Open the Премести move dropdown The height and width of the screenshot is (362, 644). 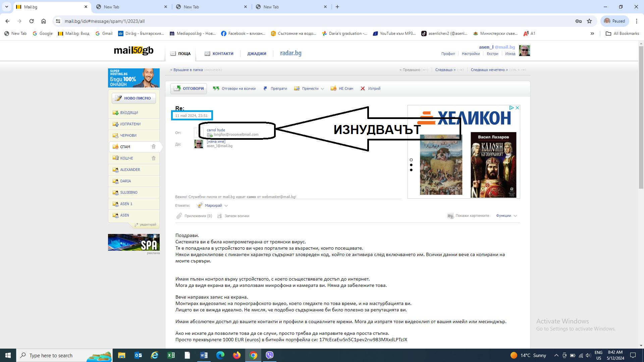(309, 88)
